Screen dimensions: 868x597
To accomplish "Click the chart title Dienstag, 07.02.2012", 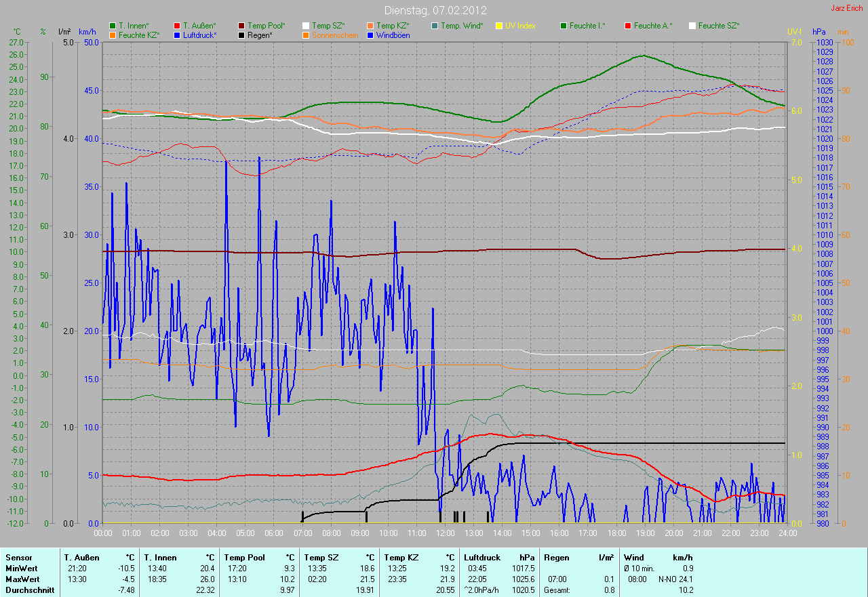I will pyautogui.click(x=434, y=10).
